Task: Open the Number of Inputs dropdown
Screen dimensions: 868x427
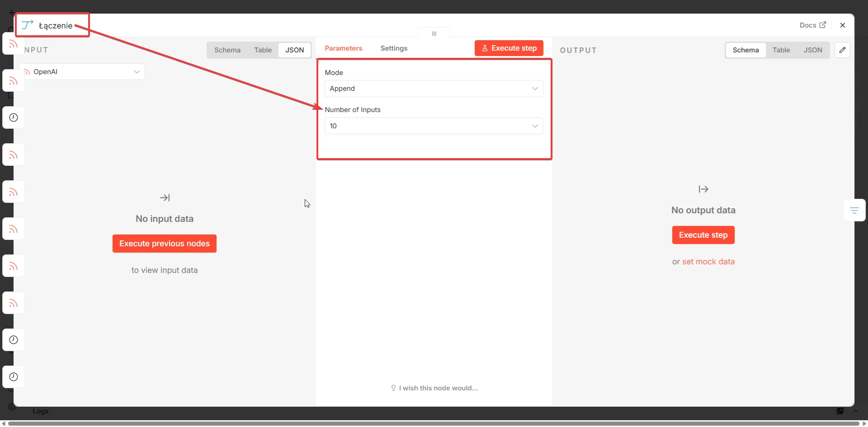Action: 434,126
